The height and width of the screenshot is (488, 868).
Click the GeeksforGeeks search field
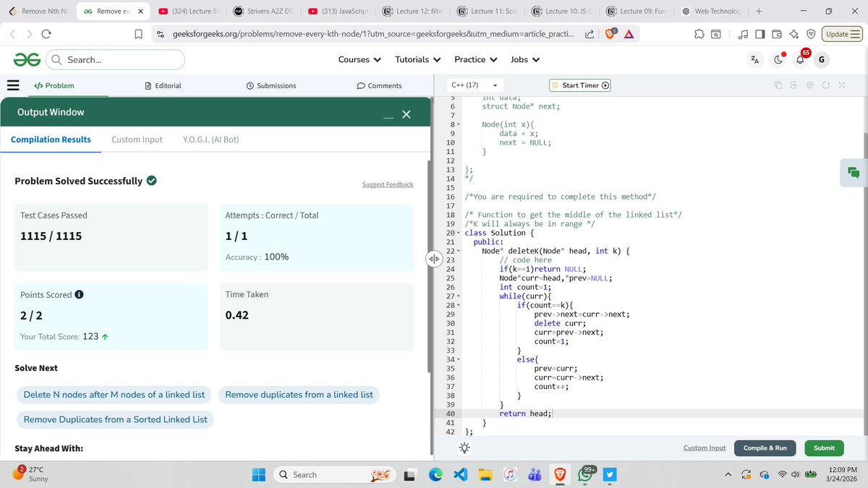click(115, 60)
